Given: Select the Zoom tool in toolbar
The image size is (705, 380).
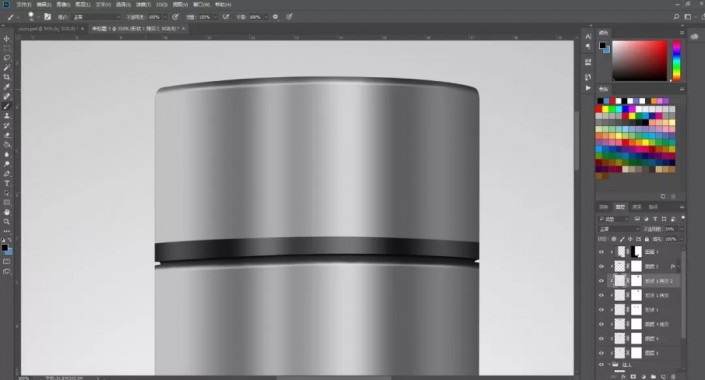Looking at the screenshot, I should click(x=7, y=222).
